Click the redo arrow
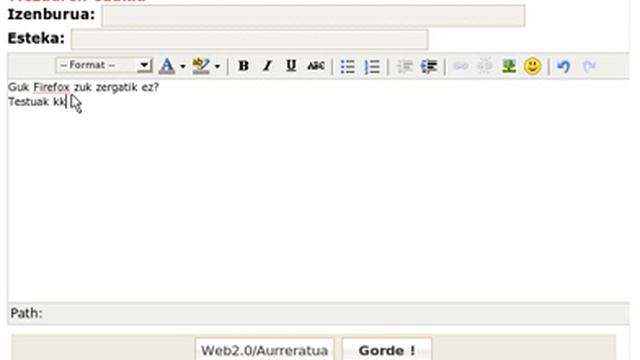 coord(589,66)
